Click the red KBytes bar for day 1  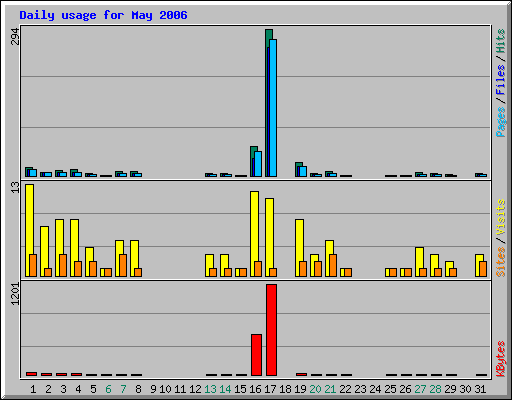tap(31, 374)
